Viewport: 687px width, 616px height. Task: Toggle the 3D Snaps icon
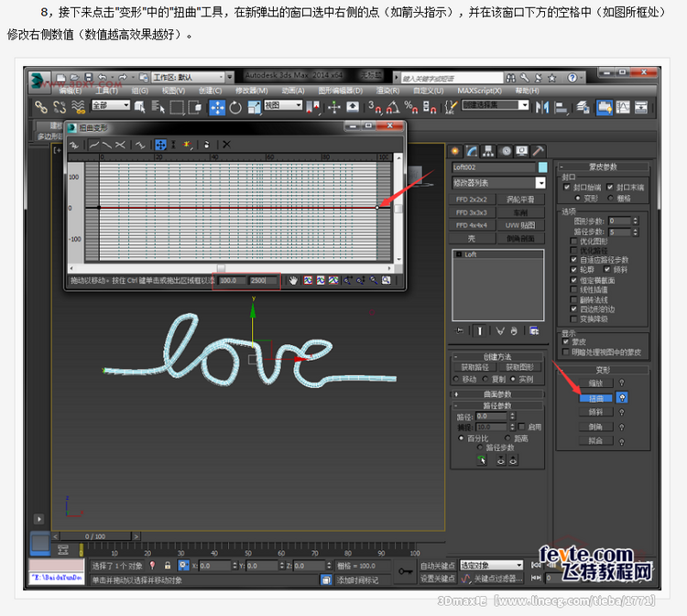[x=375, y=107]
